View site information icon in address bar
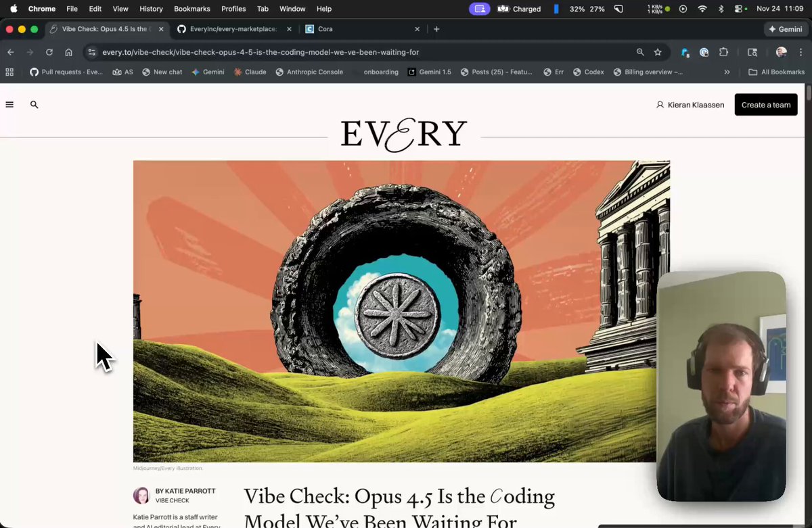 click(x=92, y=52)
